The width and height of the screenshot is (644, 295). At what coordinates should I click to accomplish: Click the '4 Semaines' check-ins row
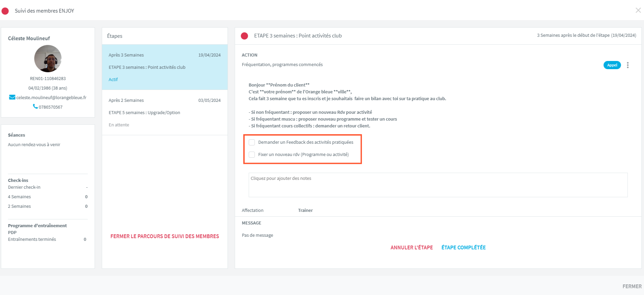click(x=48, y=197)
